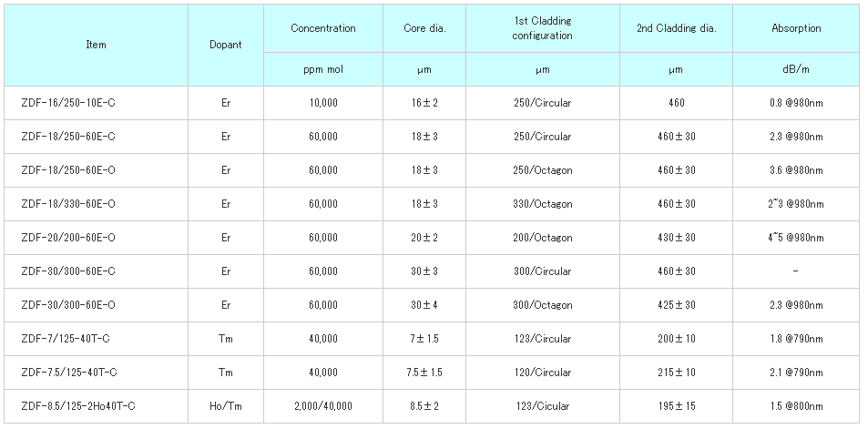Select the 10,000 concentration cell
Screen dimensions: 868x429
323,103
